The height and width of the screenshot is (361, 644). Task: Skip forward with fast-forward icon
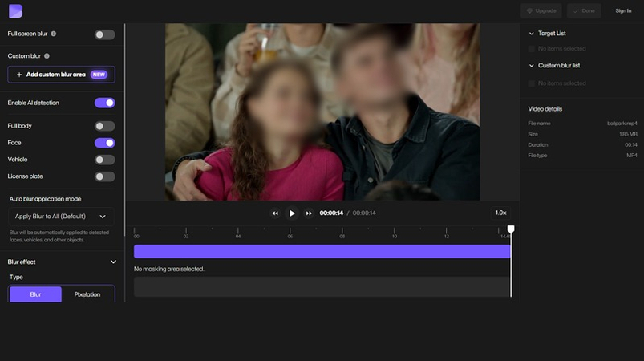(x=309, y=213)
